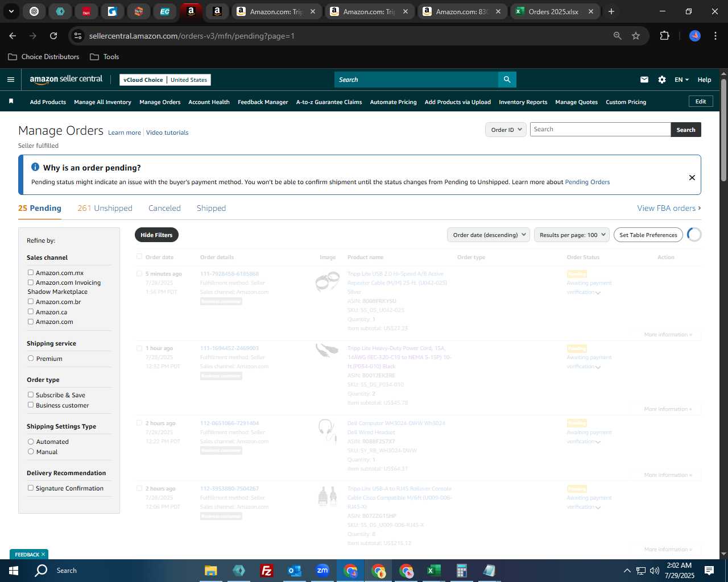This screenshot has height=582, width=728.
Task: Click the Seller Central header search field
Action: click(x=416, y=80)
